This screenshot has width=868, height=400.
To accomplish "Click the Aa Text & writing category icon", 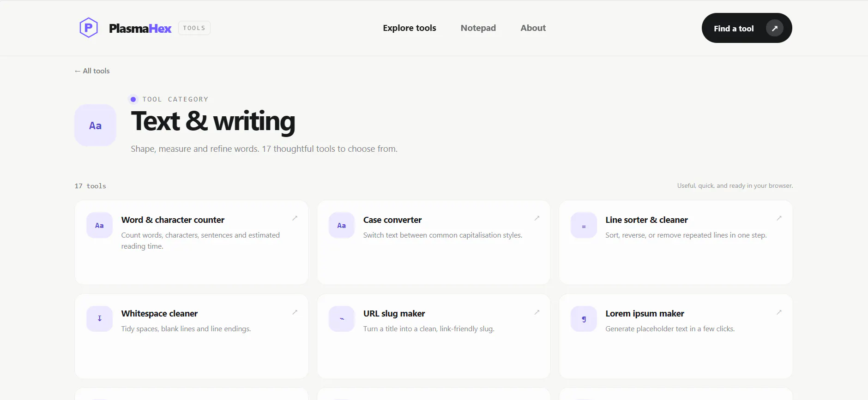I will pyautogui.click(x=96, y=125).
